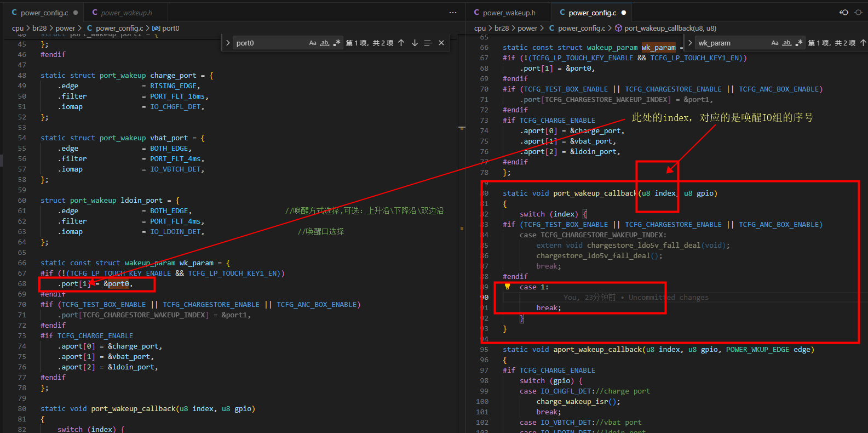Close the port0 find widget

[441, 43]
